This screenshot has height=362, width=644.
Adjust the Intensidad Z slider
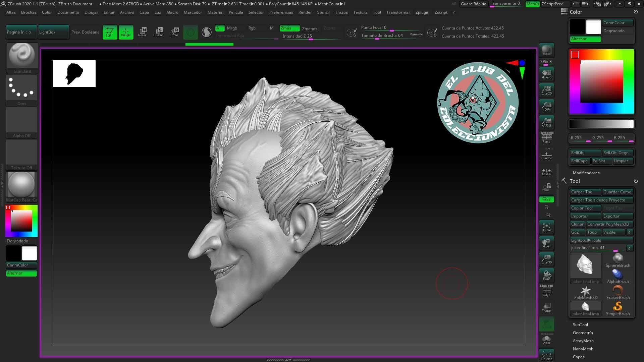[311, 37]
